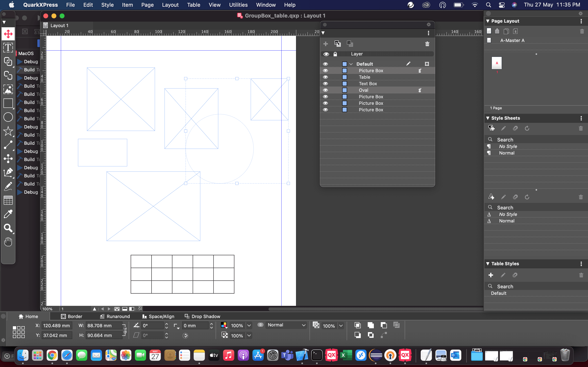Select the Table tool in the toolbox
Screen dimensions: 588x367
tap(8, 200)
